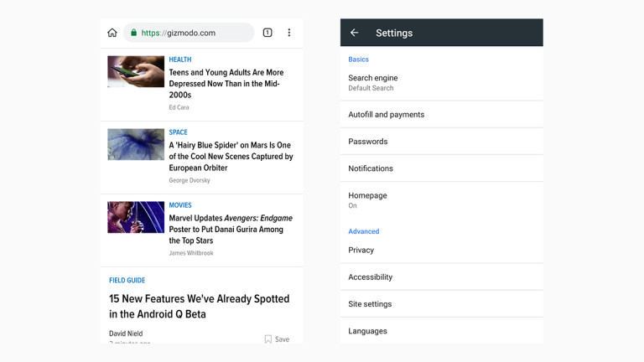Open 15 New Features Android Q article

pos(200,306)
